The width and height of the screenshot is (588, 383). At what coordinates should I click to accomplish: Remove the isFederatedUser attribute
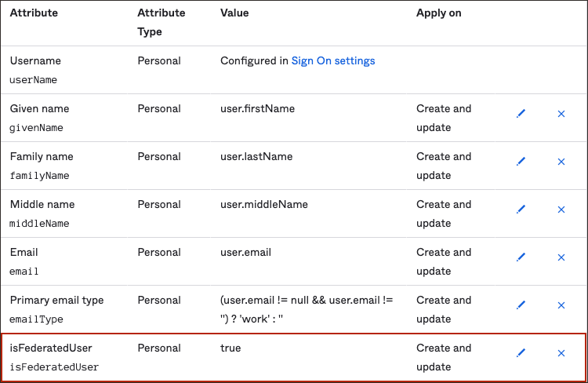[x=561, y=353]
